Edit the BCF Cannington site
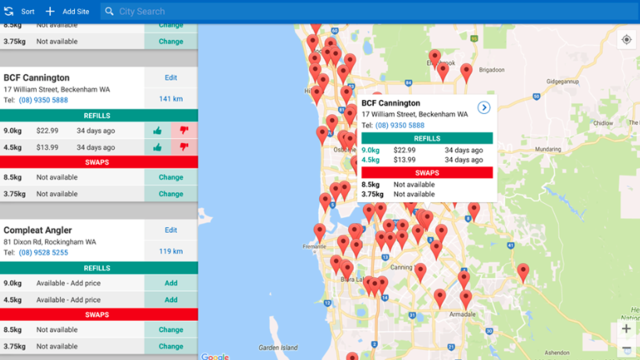 pos(171,78)
